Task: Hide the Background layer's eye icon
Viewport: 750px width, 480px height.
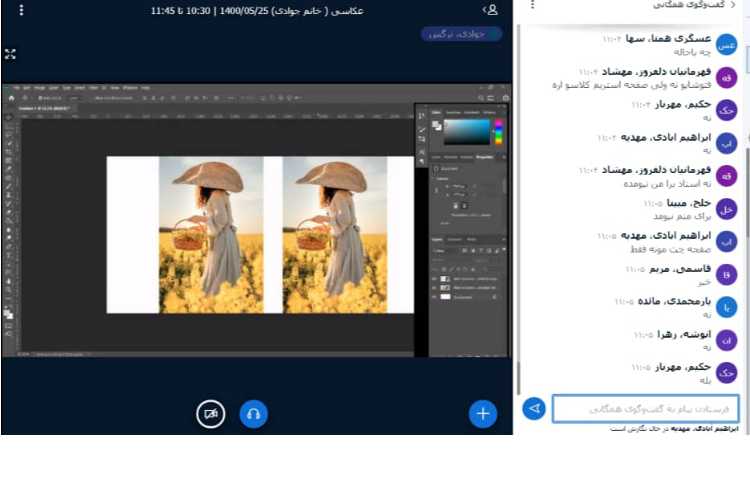Action: tap(434, 297)
